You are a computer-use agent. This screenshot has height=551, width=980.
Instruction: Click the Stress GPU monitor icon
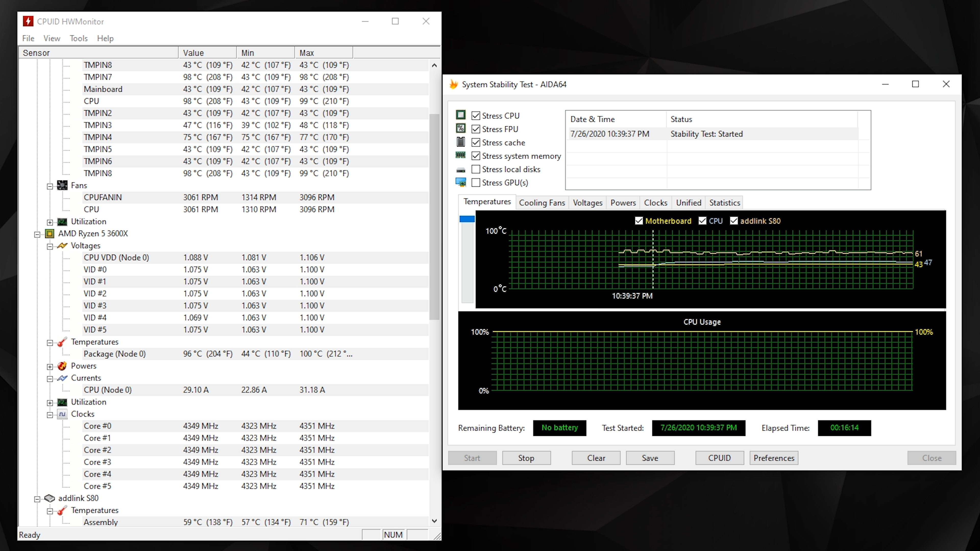(x=461, y=183)
